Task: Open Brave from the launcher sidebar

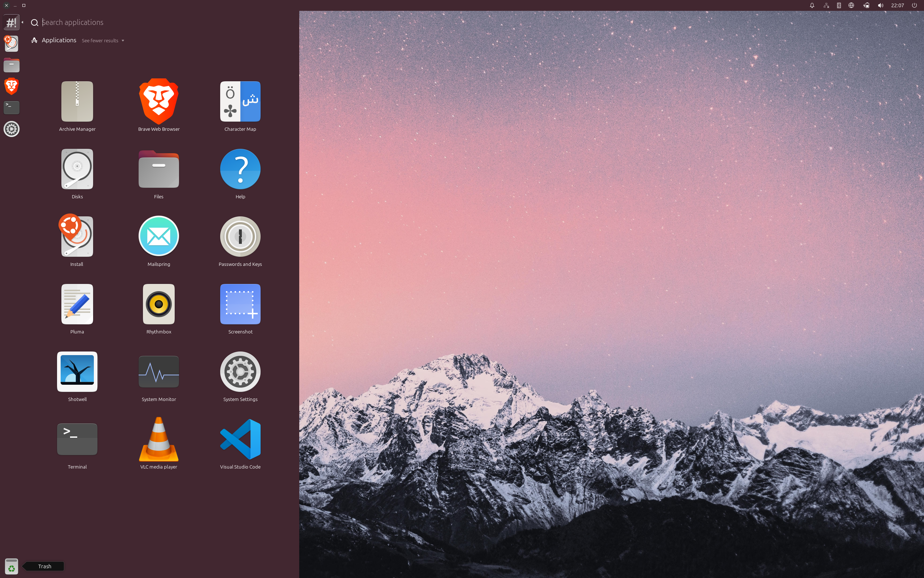Action: point(12,86)
